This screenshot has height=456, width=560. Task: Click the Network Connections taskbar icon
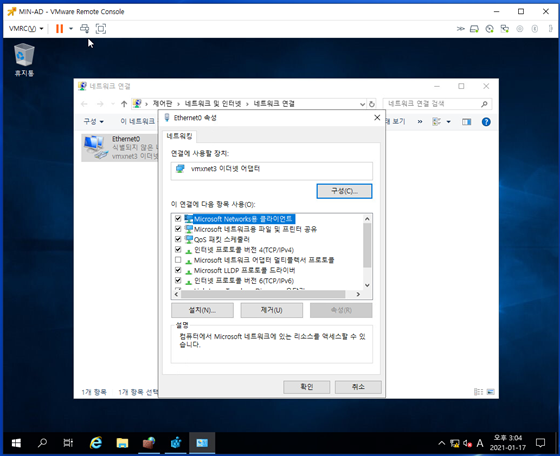click(202, 443)
